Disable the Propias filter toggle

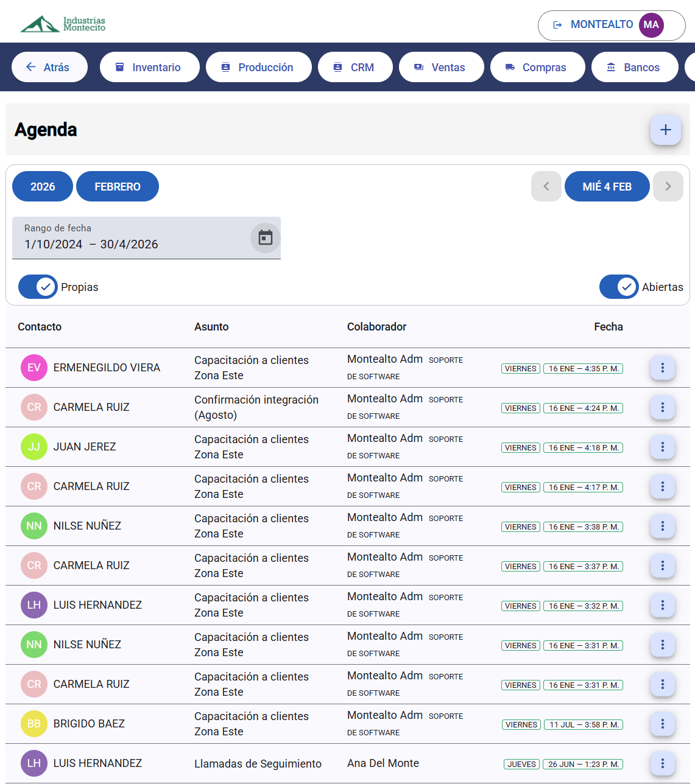tap(38, 287)
